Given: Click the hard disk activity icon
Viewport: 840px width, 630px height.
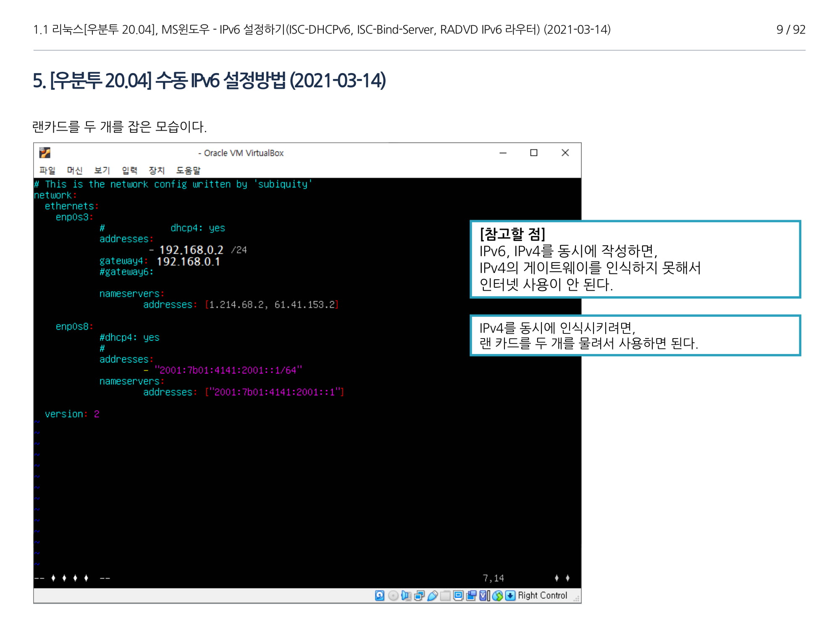Looking at the screenshot, I should coord(379,596).
